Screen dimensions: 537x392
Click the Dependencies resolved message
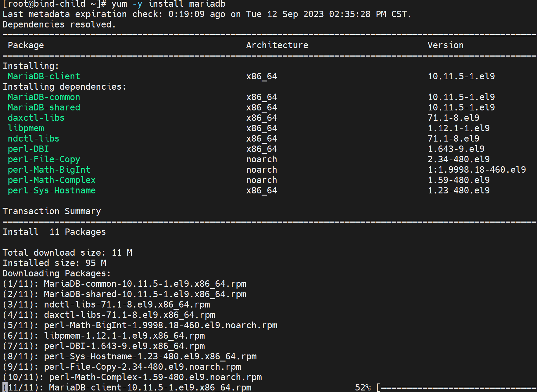click(59, 24)
